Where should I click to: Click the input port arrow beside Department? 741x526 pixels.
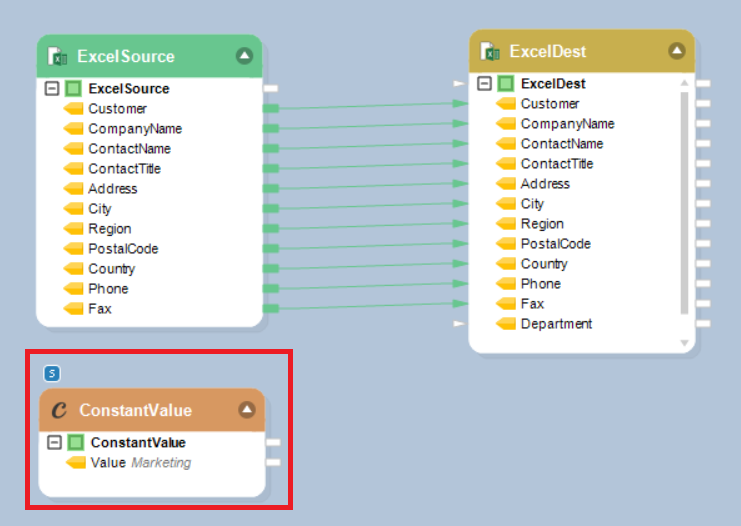click(458, 324)
